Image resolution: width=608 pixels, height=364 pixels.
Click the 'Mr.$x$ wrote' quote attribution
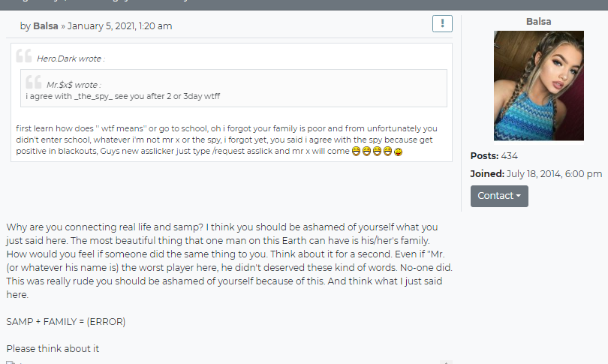pos(74,85)
